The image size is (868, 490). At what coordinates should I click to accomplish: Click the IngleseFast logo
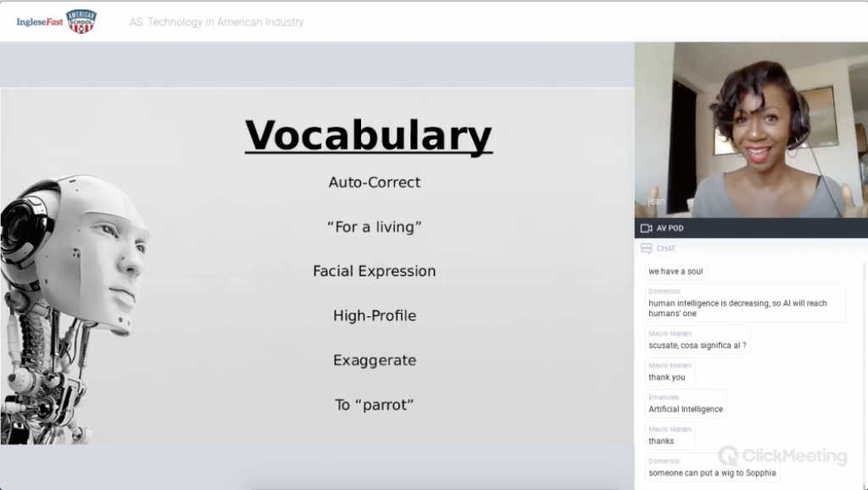(x=39, y=22)
